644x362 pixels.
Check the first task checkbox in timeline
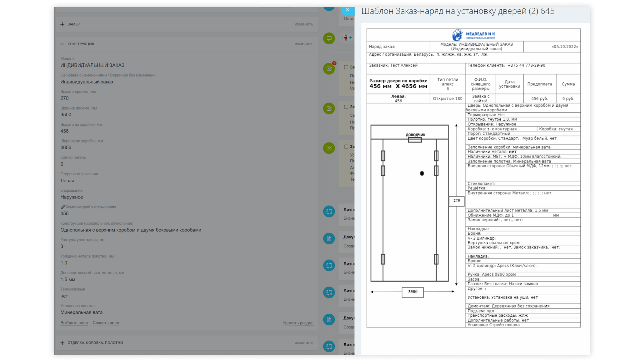point(346,67)
